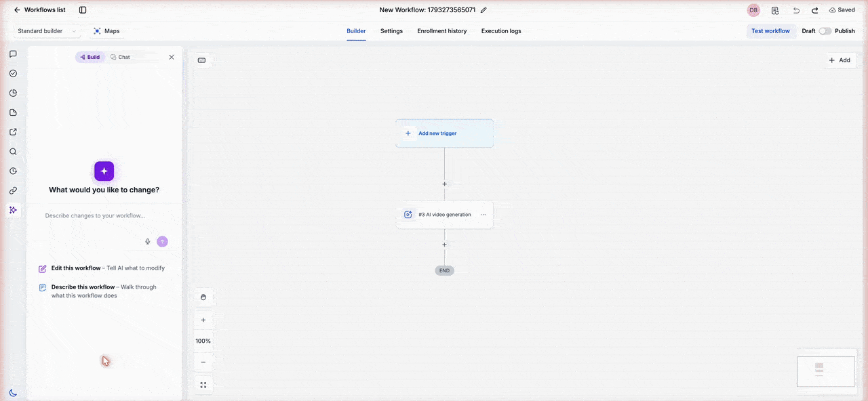The image size is (868, 401).
Task: Open the keyboard shortcuts icon
Action: (201, 60)
